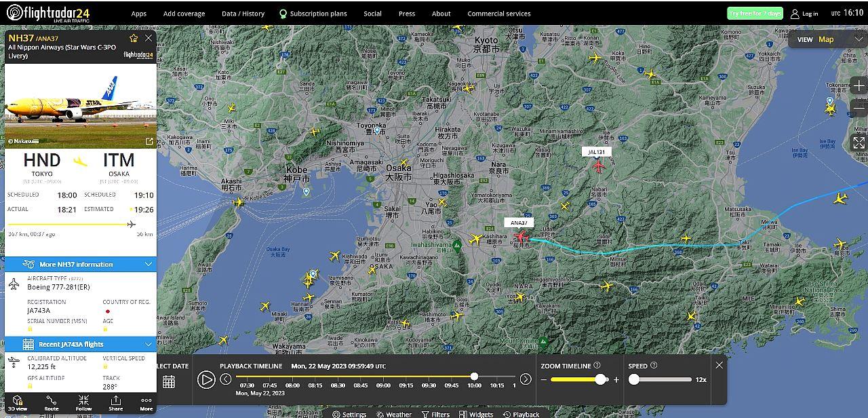This screenshot has height=418, width=868.
Task: Zoom in on the map
Action: (x=859, y=87)
